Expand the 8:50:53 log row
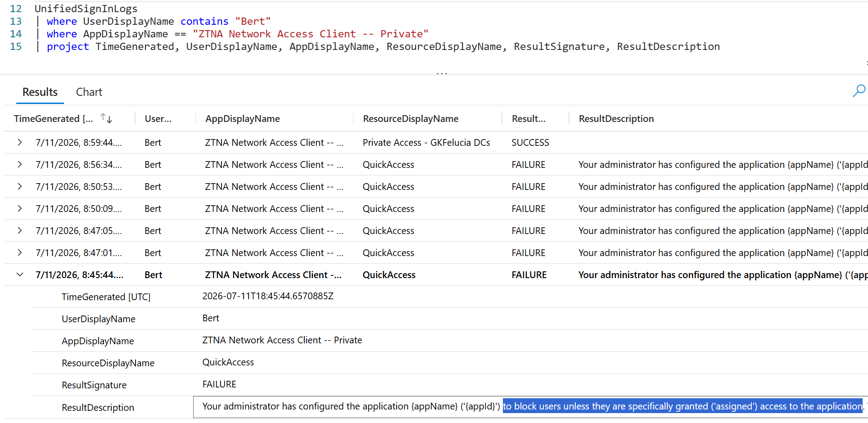This screenshot has height=423, width=868. click(x=20, y=186)
